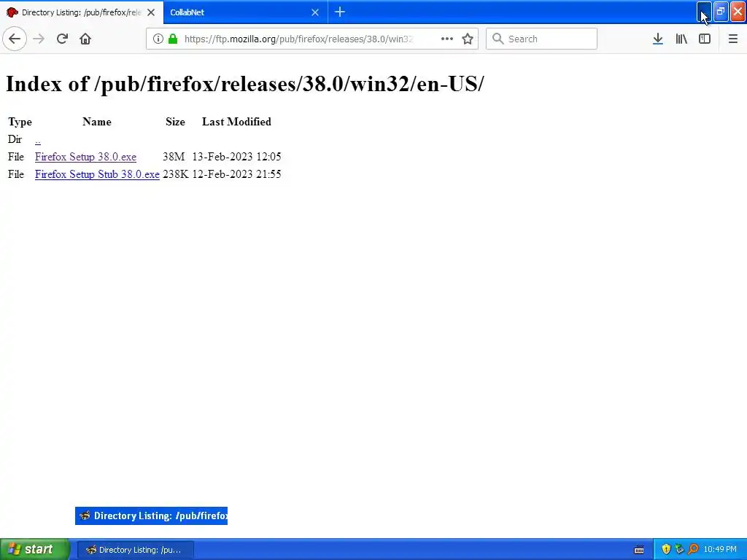Viewport: 747px width, 560px height.
Task: Open the Downloads panel arrow
Action: click(658, 39)
